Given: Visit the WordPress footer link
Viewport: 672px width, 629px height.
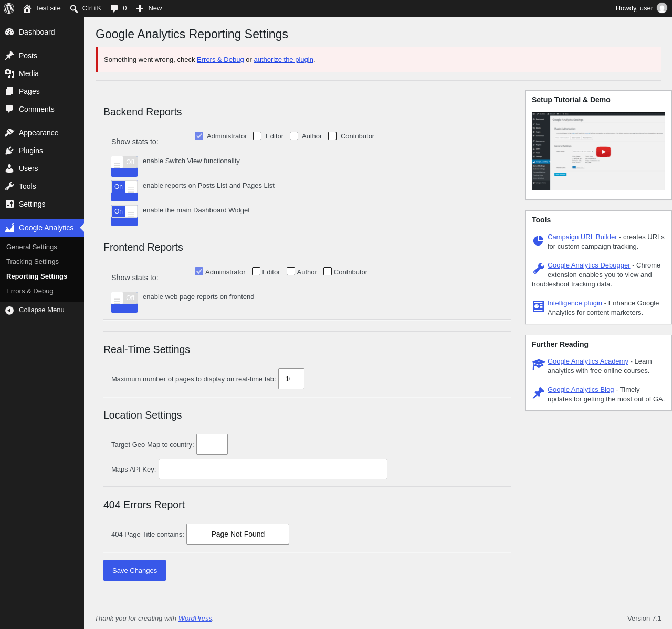Looking at the screenshot, I should coord(195,619).
